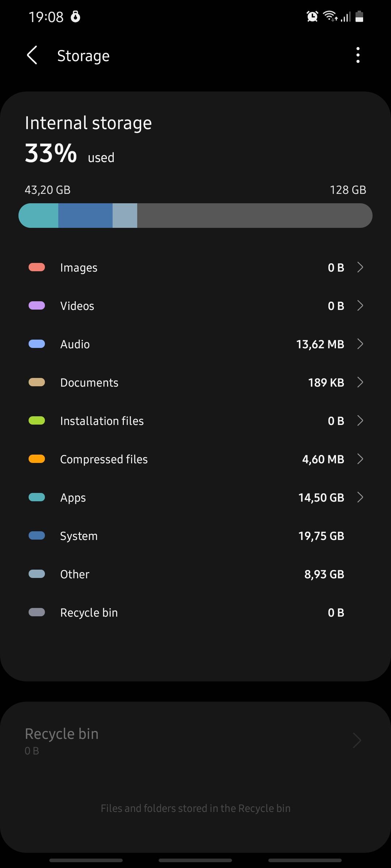This screenshot has width=391, height=868.
Task: Open the Installation files category
Action: 195,421
